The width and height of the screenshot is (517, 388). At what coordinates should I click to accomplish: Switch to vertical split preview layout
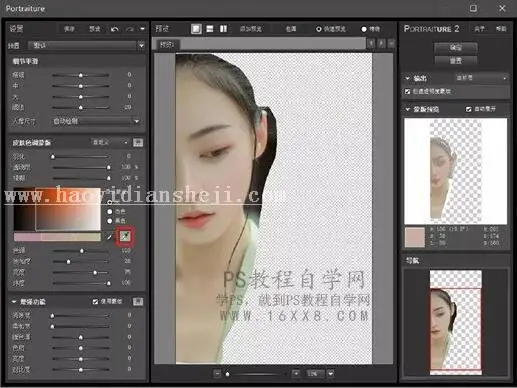pyautogui.click(x=223, y=29)
